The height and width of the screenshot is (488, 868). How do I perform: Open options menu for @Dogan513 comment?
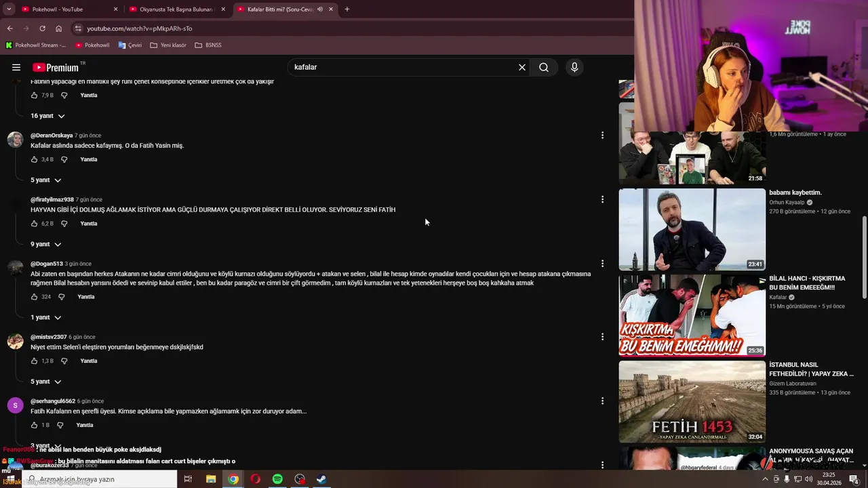coord(602,264)
